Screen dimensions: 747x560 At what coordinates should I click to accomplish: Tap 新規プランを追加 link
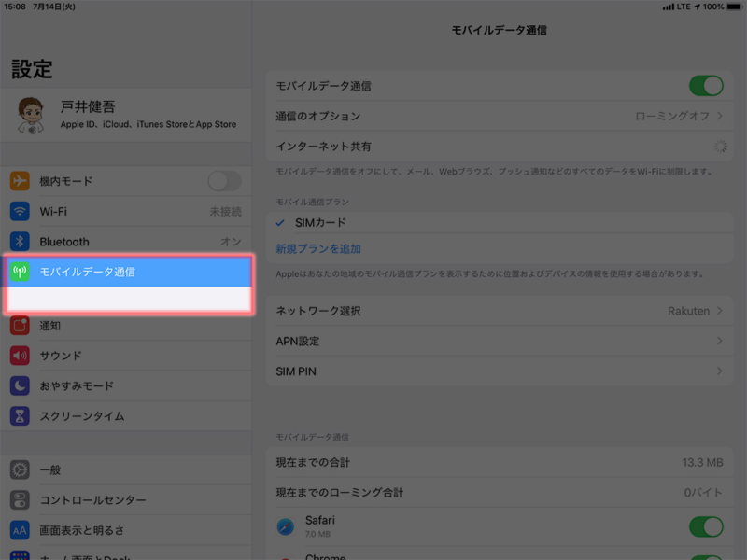click(x=318, y=248)
